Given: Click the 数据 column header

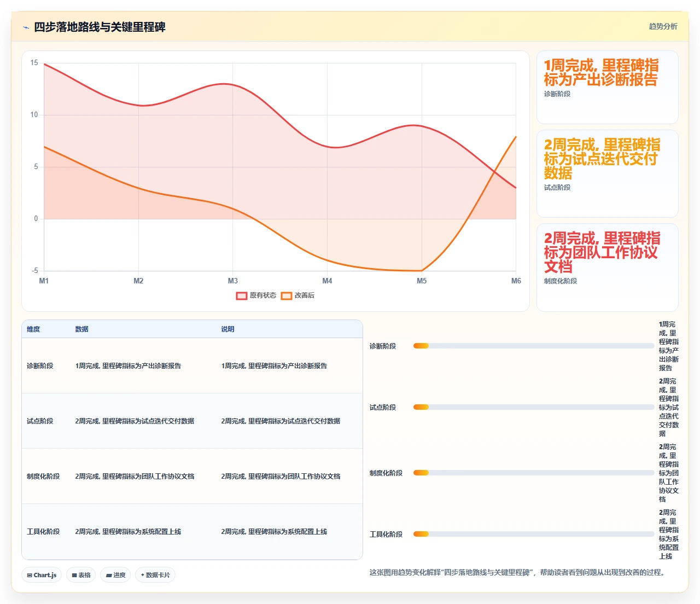Looking at the screenshot, I should coord(82,329).
